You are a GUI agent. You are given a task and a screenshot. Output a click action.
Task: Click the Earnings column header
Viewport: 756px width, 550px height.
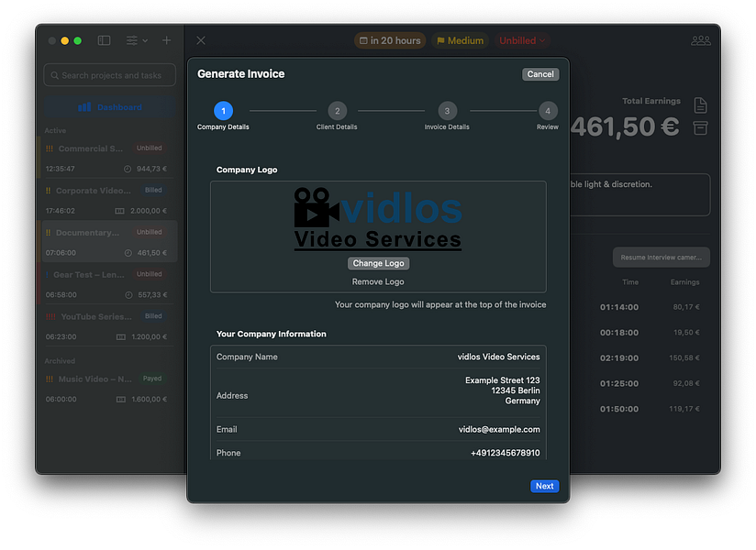[x=684, y=282]
